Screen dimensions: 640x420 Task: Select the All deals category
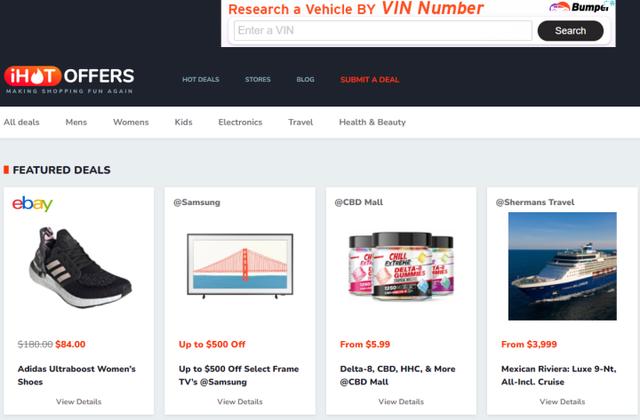22,122
